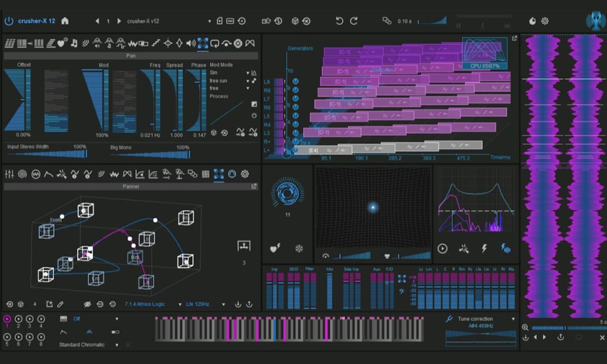Open the Standard Chromatic scale dropdown
This screenshot has width=607, height=364.
117,345
